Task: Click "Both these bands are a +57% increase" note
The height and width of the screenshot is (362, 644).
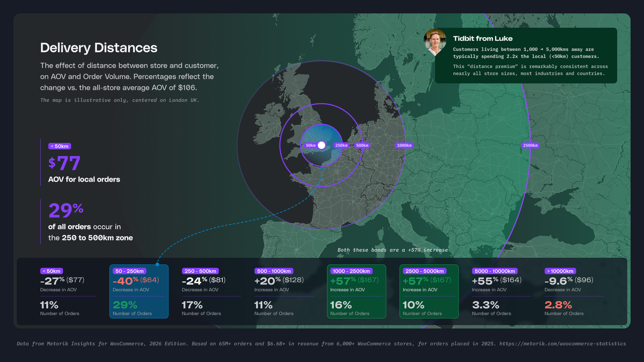Action: click(x=392, y=250)
